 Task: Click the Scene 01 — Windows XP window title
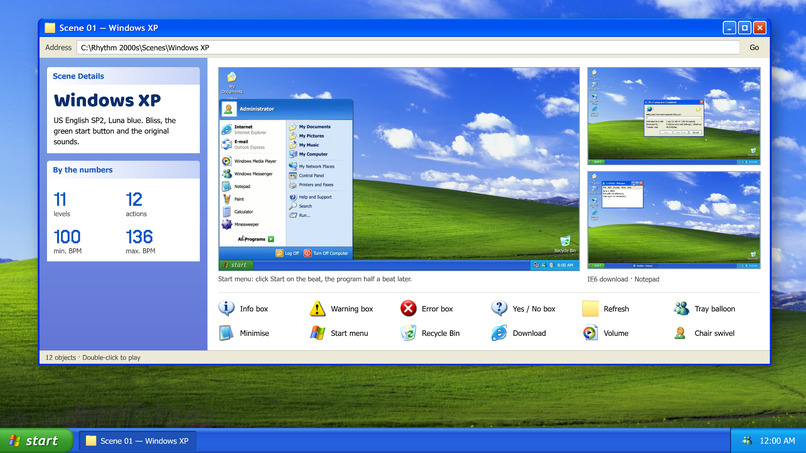tap(108, 28)
